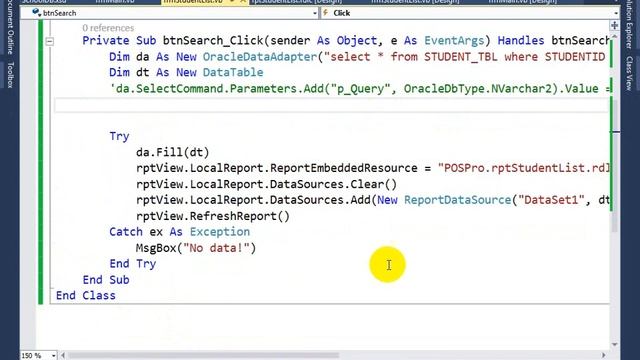The height and width of the screenshot is (360, 640).
Task: Click the da.Fill(dt) statement
Action: click(x=173, y=153)
